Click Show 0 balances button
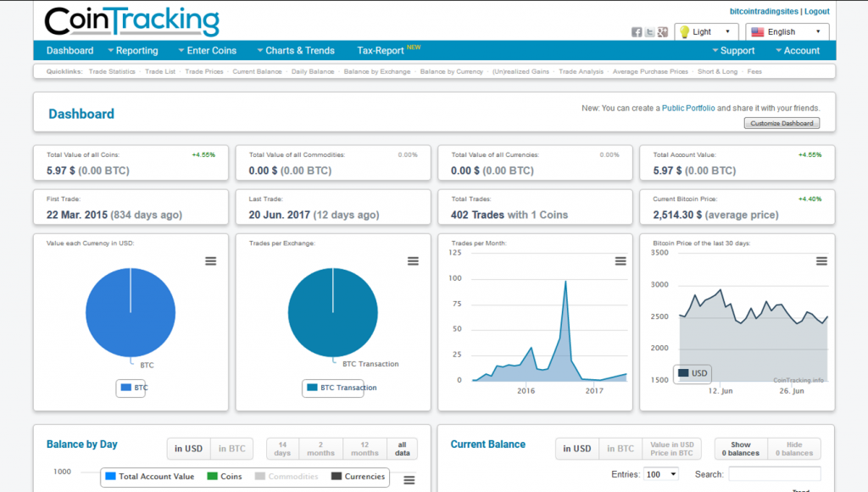 click(741, 449)
